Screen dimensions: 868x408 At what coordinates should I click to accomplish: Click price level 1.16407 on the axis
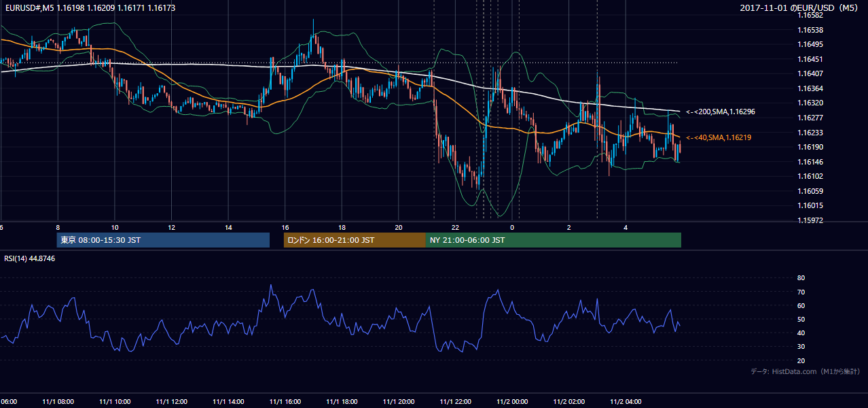tap(811, 73)
